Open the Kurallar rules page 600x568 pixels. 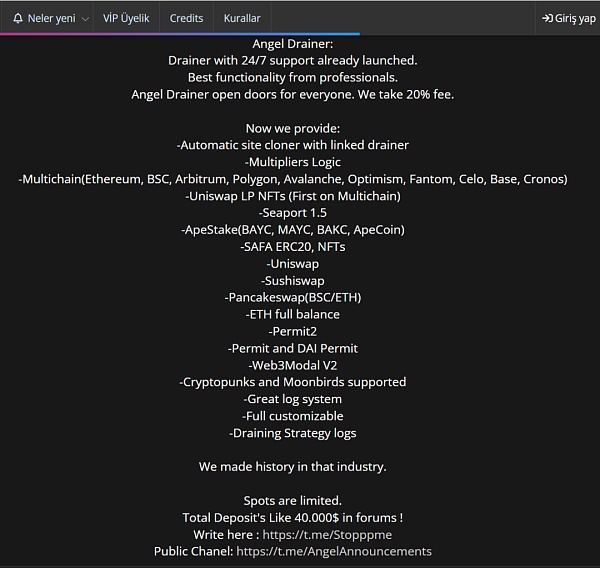[x=241, y=18]
